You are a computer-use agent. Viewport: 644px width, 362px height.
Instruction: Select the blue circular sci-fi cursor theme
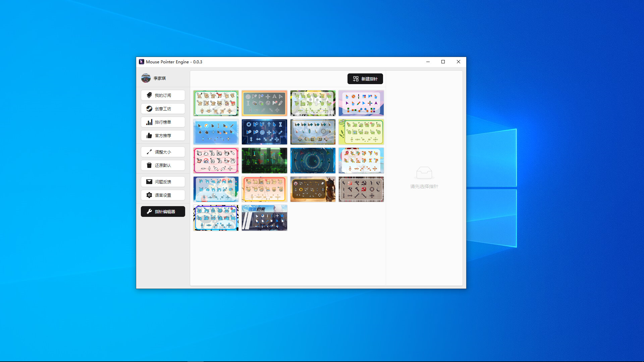313,161
